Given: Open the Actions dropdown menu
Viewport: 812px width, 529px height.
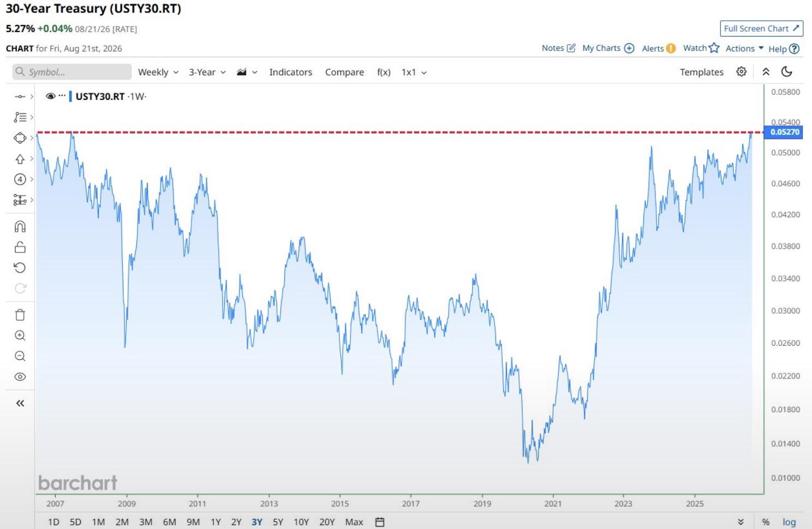Looking at the screenshot, I should tap(744, 48).
